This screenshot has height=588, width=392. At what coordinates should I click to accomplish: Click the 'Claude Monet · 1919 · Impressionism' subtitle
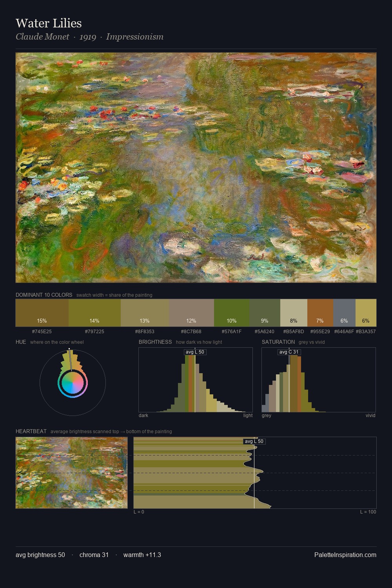tap(89, 37)
